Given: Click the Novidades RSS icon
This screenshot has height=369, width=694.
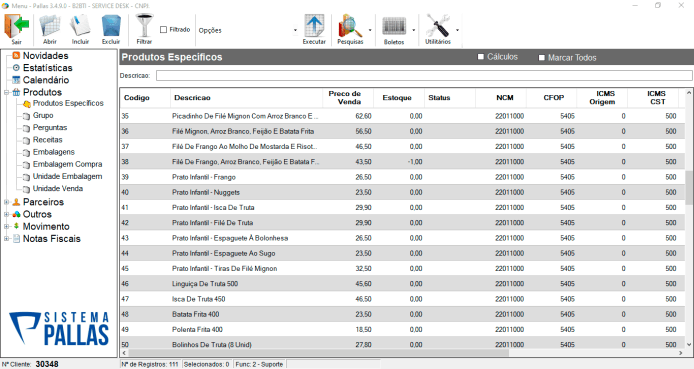Looking at the screenshot, I should [16, 56].
